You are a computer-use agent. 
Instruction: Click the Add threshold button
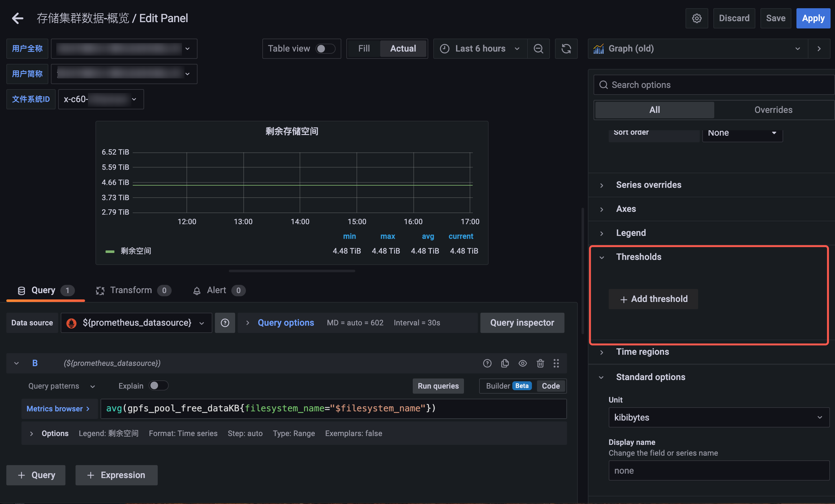653,299
